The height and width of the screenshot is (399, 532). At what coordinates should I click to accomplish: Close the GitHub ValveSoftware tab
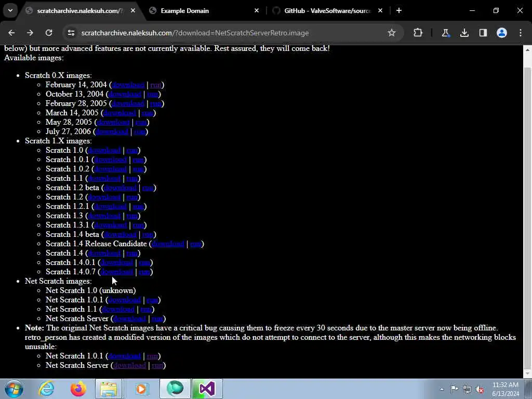pos(380,10)
